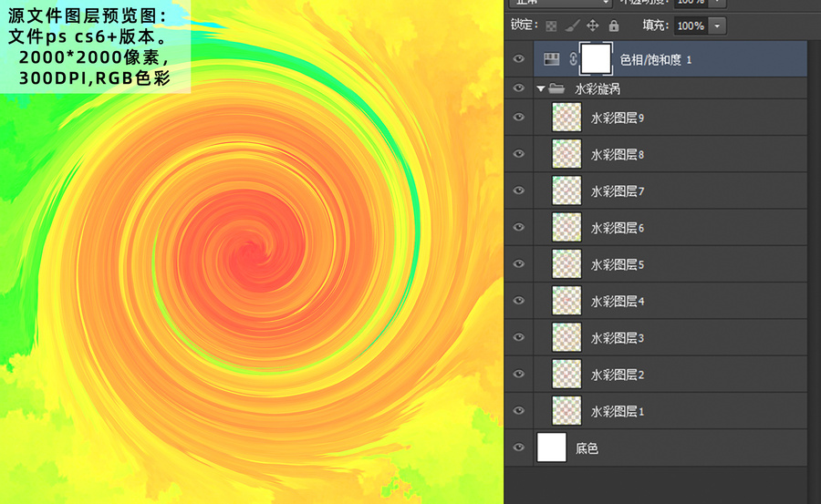The width and height of the screenshot is (821, 504).
Task: Click the thumbnail of 水彩图层6
Action: point(566,227)
